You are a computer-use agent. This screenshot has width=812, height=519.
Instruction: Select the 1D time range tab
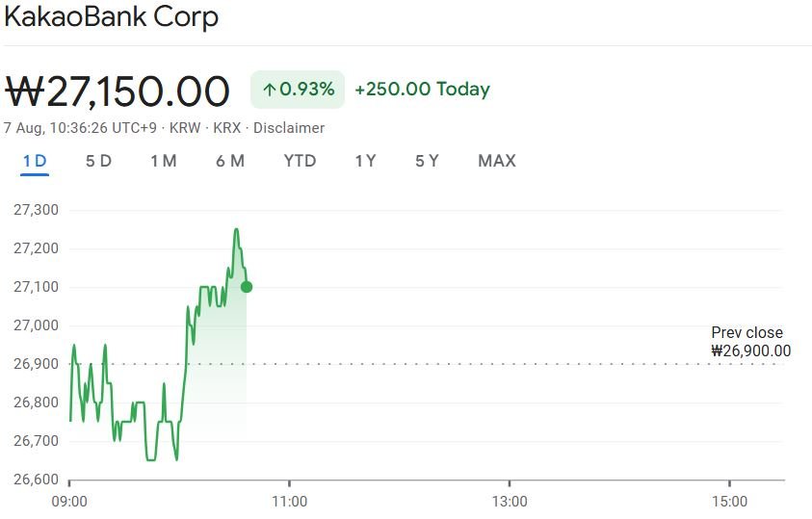(35, 161)
